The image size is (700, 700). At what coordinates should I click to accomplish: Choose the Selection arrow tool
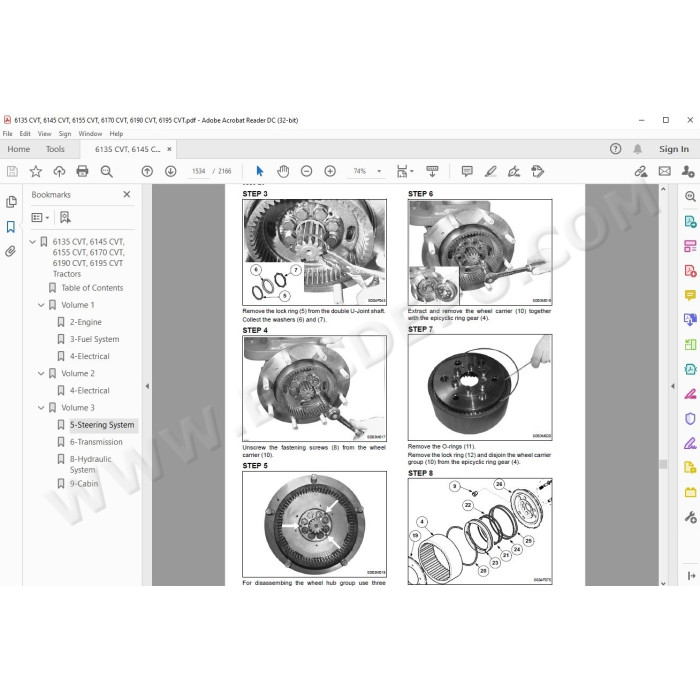[259, 171]
